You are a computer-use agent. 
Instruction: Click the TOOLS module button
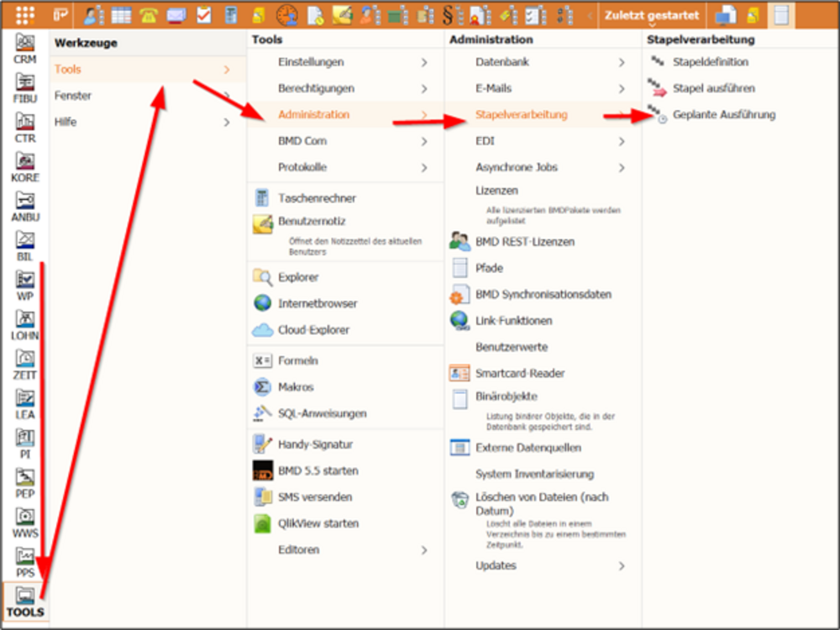coord(25,601)
